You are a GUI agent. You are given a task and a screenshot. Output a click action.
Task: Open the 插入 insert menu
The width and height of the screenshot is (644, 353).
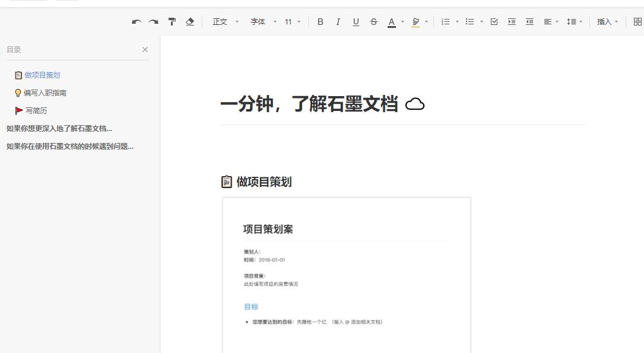click(607, 22)
